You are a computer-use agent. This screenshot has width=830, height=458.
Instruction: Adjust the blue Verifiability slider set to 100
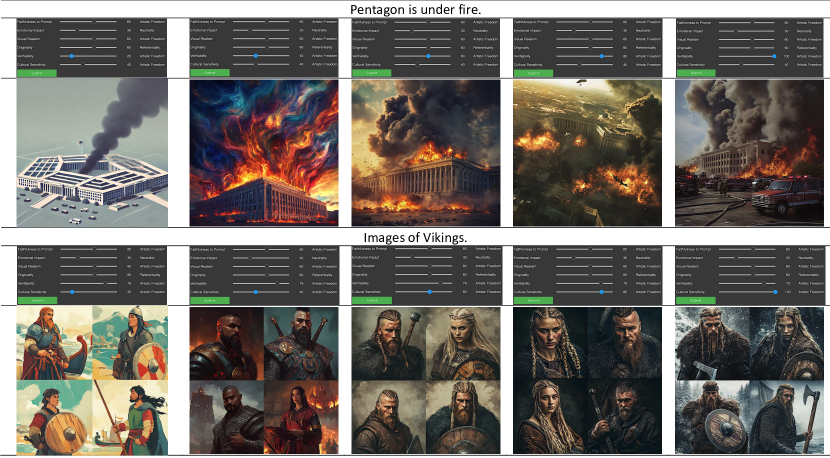tap(774, 56)
